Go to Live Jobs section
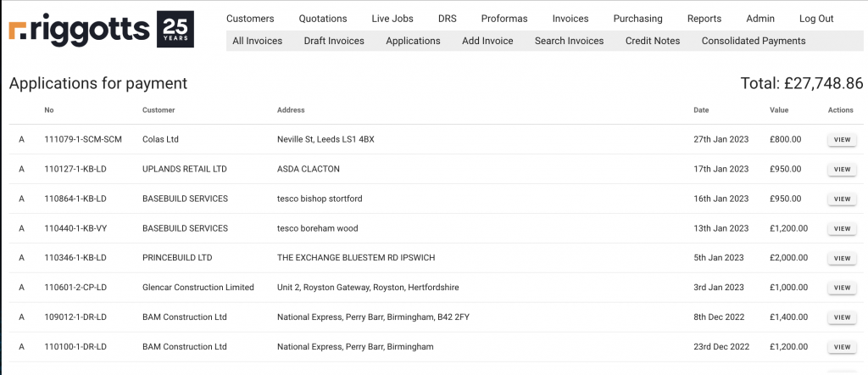This screenshot has width=868, height=375. (x=392, y=19)
